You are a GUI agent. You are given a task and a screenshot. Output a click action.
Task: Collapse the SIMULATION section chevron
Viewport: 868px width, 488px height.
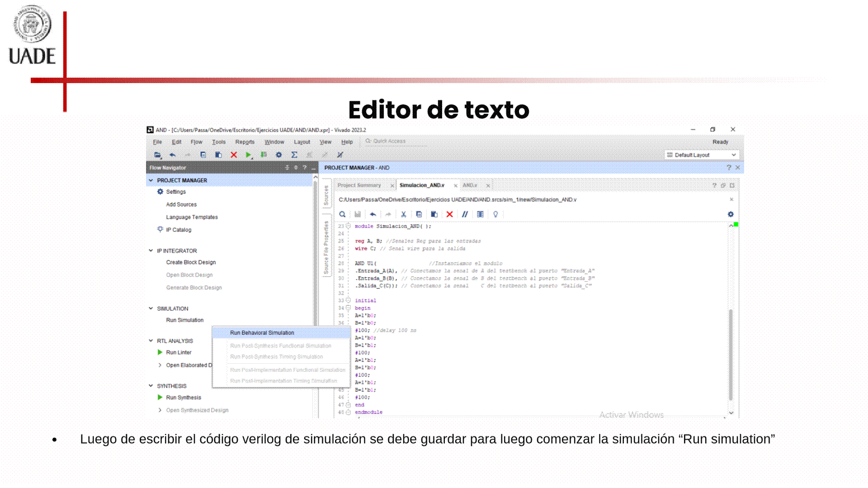click(151, 309)
